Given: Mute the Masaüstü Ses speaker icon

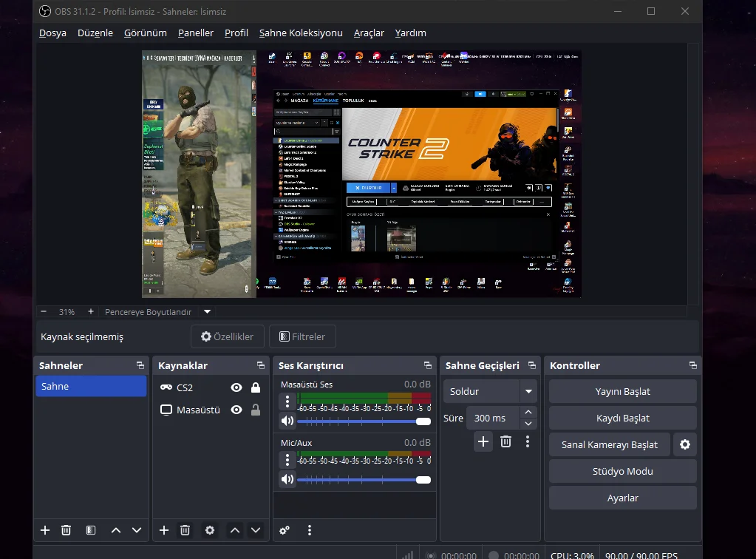Looking at the screenshot, I should [287, 421].
